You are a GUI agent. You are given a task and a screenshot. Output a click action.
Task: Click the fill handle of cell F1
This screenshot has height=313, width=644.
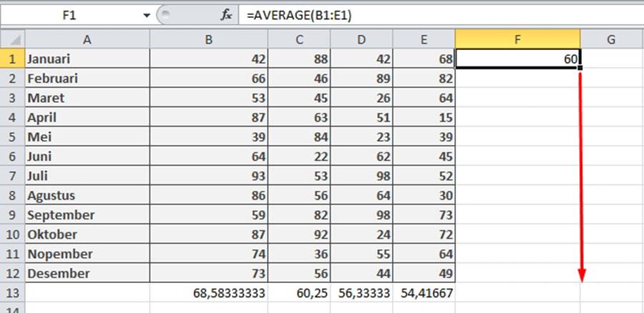[x=580, y=68]
